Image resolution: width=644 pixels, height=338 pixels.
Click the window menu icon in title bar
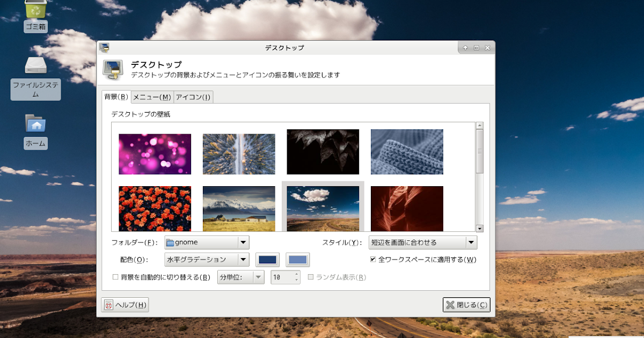(104, 48)
